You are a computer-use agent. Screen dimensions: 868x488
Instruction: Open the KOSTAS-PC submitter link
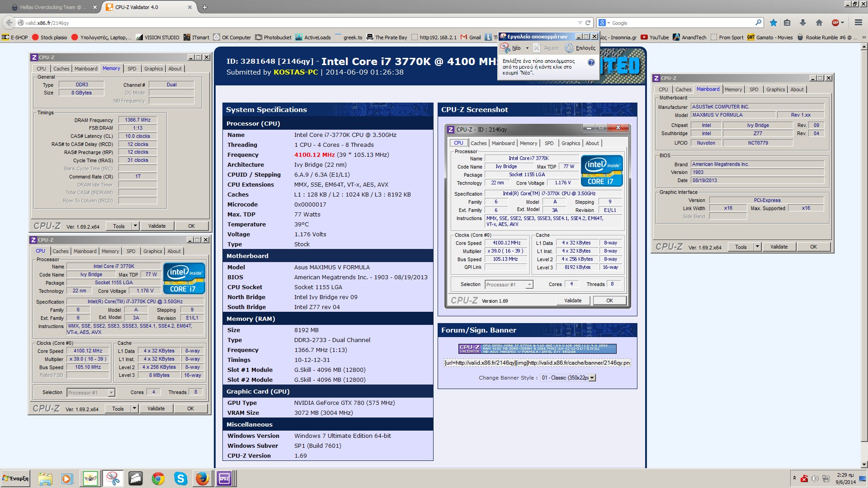point(296,72)
